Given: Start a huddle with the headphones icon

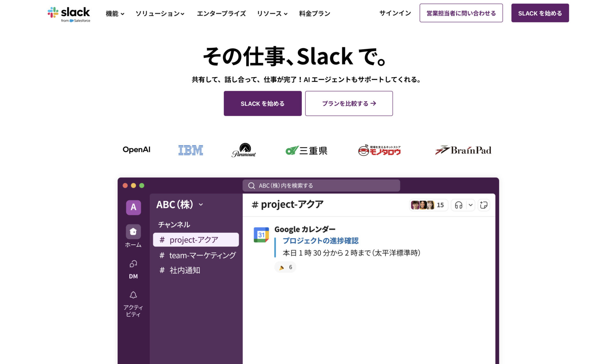Looking at the screenshot, I should [459, 205].
